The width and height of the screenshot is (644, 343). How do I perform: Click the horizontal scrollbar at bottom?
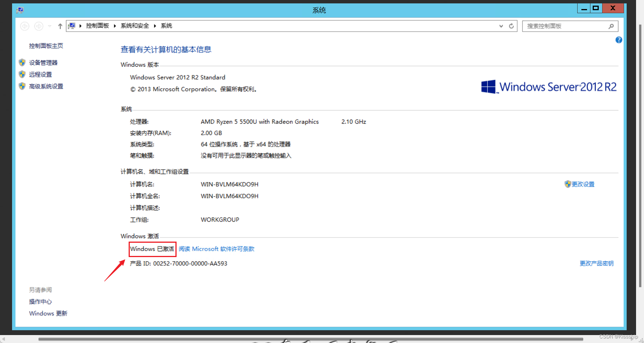click(x=311, y=339)
